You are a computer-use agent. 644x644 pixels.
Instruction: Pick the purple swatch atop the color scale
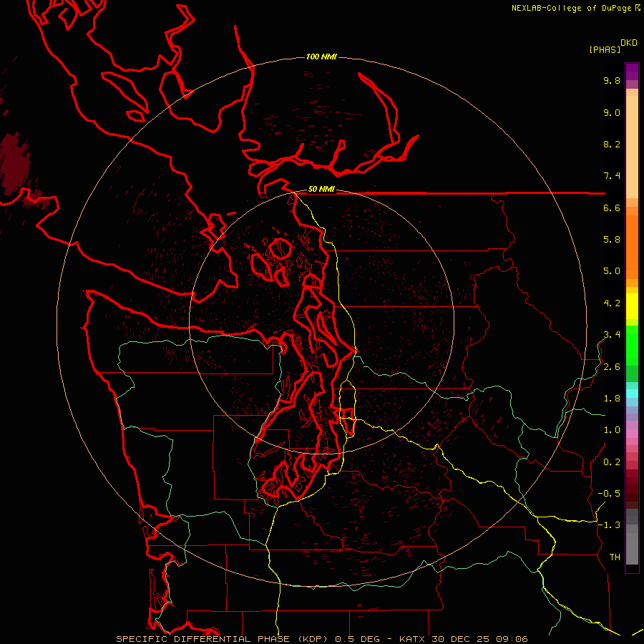(632, 72)
